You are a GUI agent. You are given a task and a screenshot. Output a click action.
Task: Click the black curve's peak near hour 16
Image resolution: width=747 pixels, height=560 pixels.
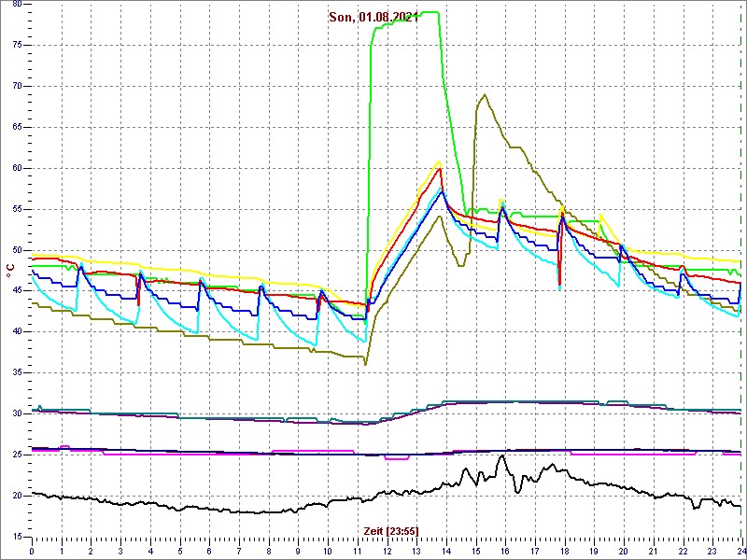(501, 456)
